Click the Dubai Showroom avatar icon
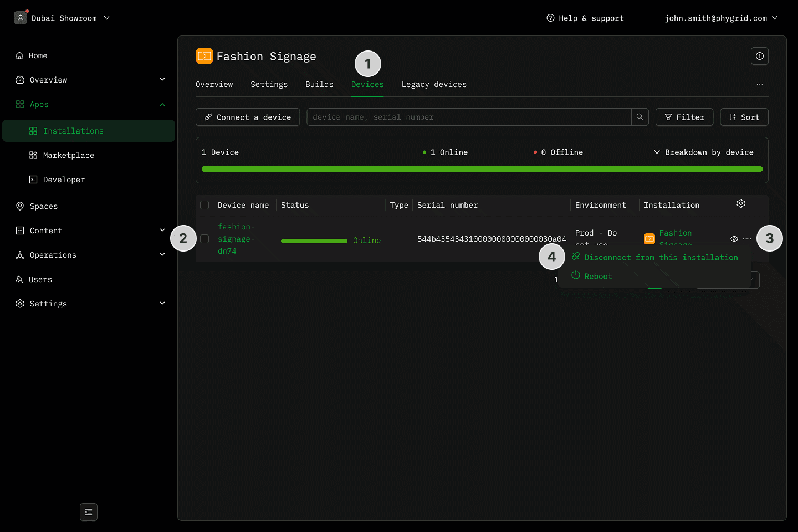 coord(21,18)
